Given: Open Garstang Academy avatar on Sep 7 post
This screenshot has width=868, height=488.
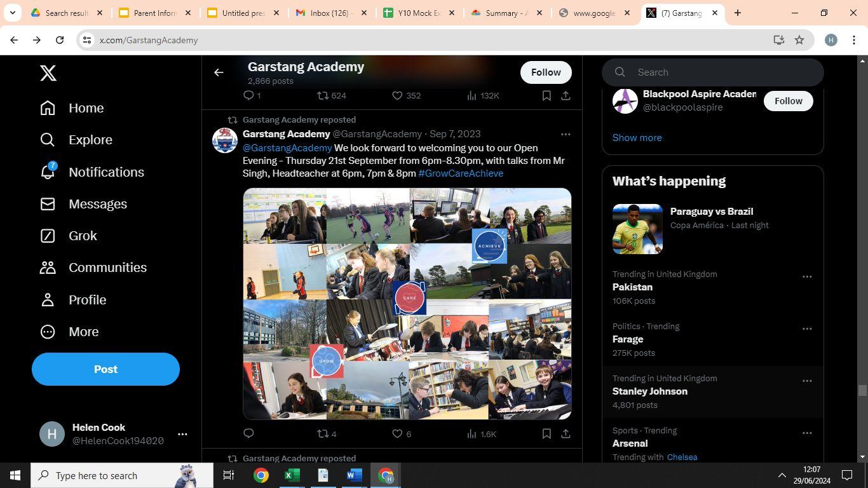Looking at the screenshot, I should (x=225, y=140).
